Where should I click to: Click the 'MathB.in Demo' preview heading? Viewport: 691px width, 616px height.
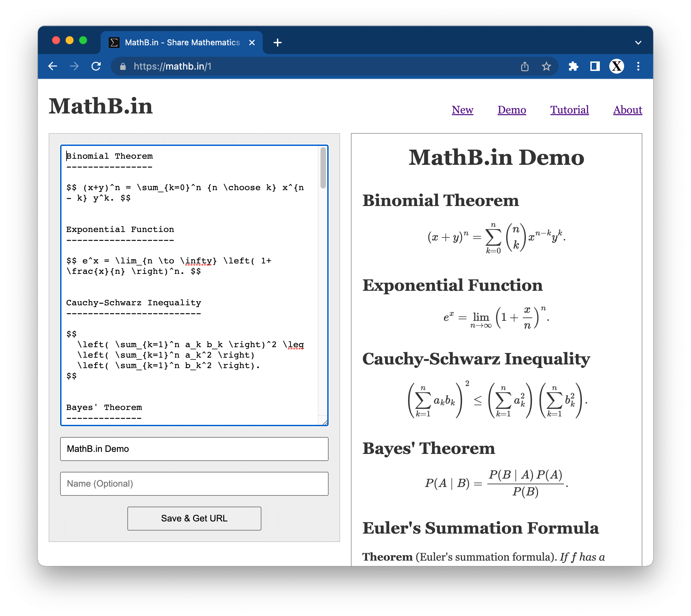496,157
